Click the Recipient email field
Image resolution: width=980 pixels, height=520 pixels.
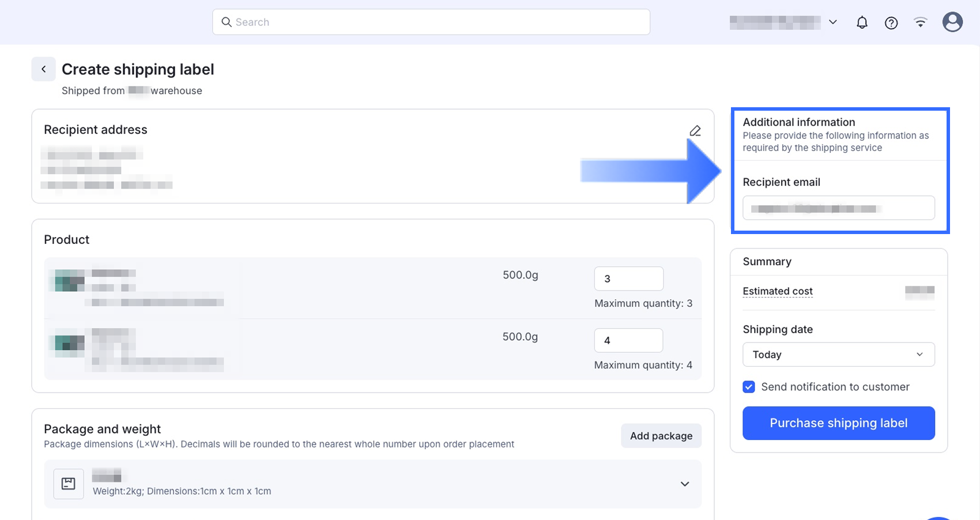tap(838, 208)
